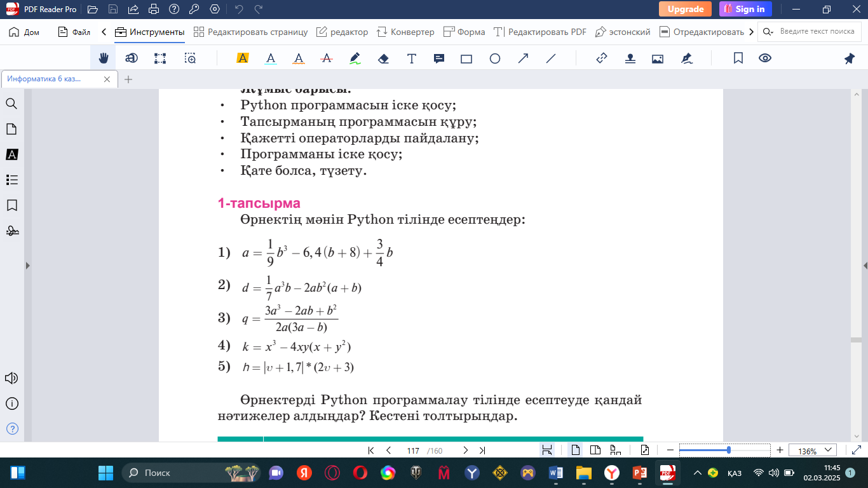Screen dimensions: 868x488
Task: Open a new tab with plus
Action: [128, 79]
